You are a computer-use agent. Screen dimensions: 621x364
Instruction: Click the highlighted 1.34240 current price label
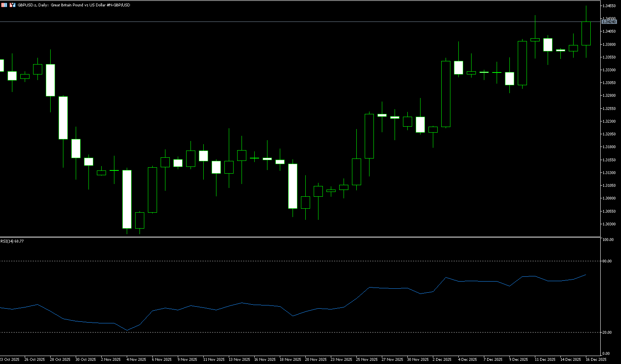[x=609, y=22]
